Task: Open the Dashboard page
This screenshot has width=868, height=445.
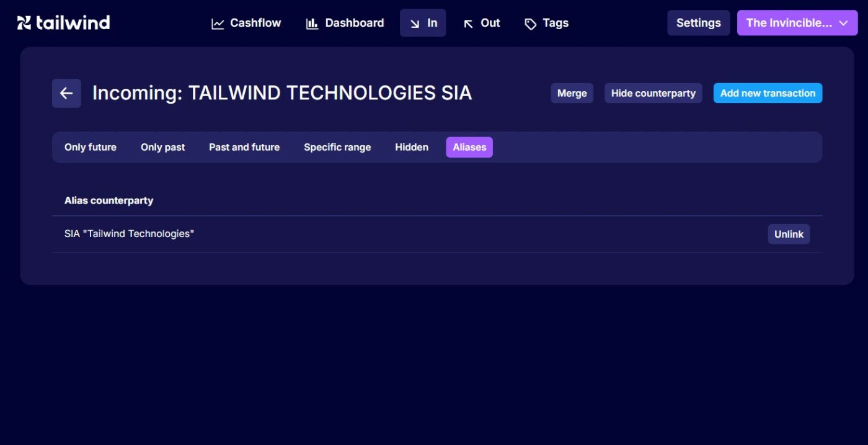Action: [x=345, y=23]
